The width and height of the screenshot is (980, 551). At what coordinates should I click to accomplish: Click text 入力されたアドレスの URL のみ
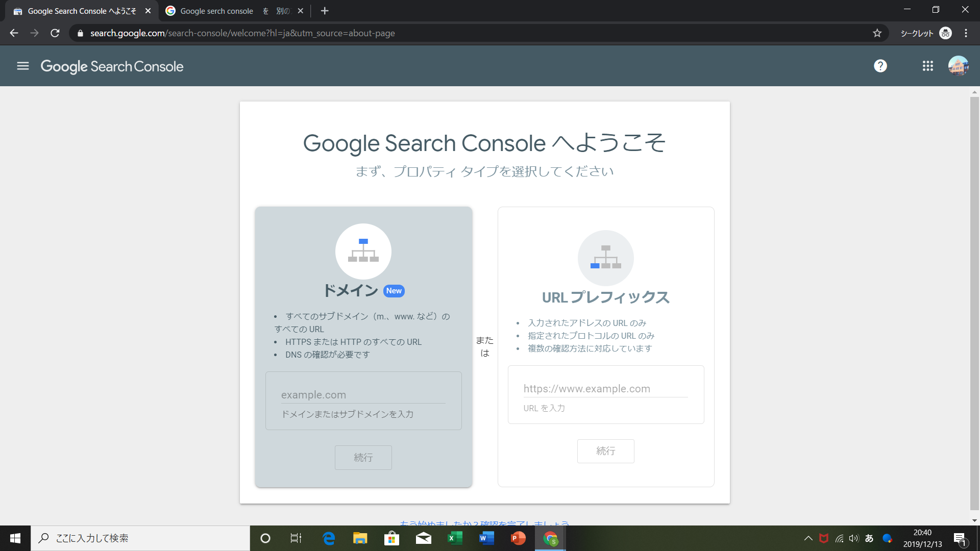tap(587, 323)
